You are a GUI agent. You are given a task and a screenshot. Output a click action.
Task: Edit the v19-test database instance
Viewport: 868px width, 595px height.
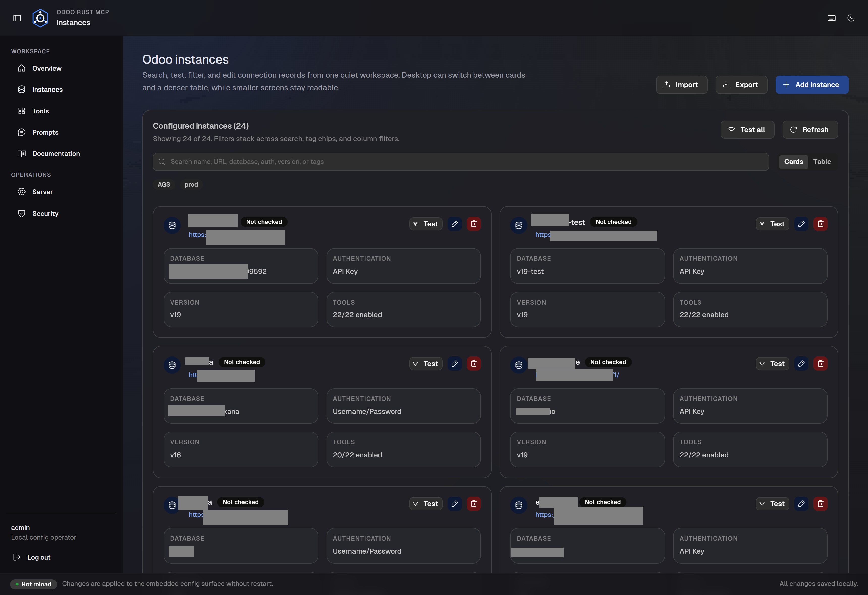[x=801, y=224]
